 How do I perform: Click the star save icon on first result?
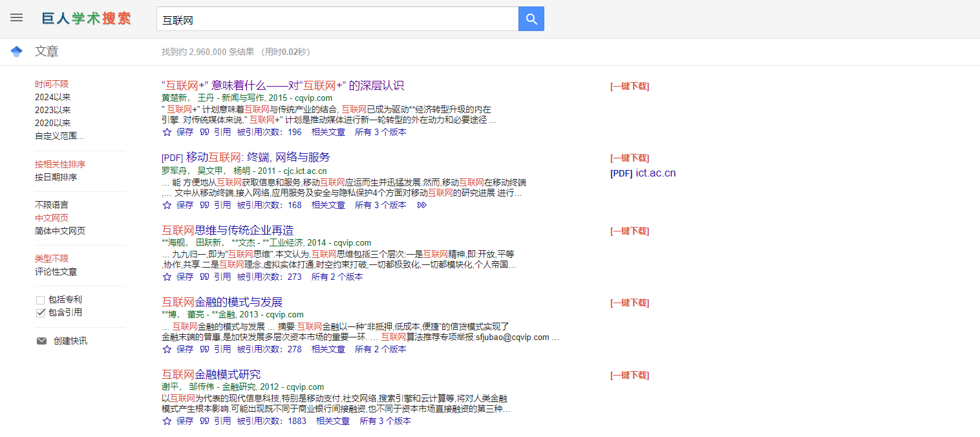tap(167, 132)
